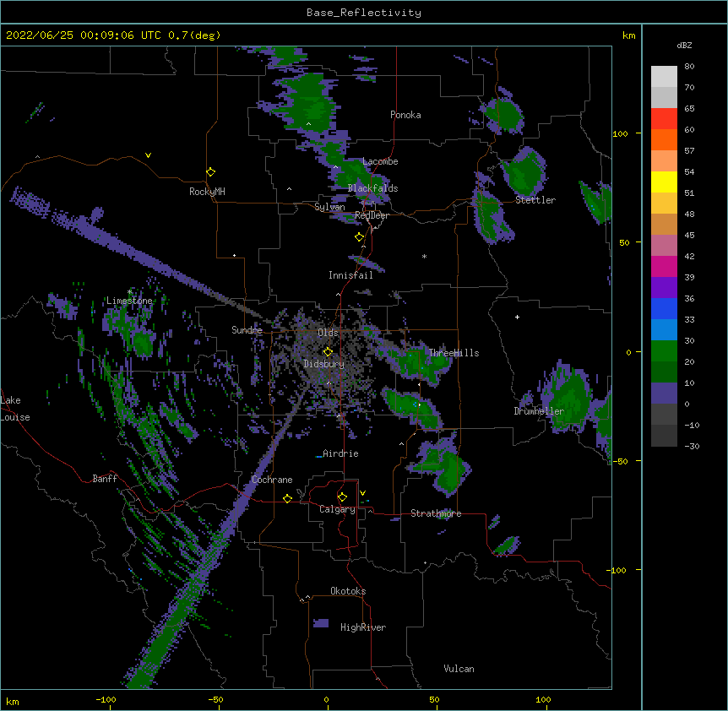This screenshot has height=711, width=728.
Task: Click the Limestone label on the map
Action: pos(129,301)
